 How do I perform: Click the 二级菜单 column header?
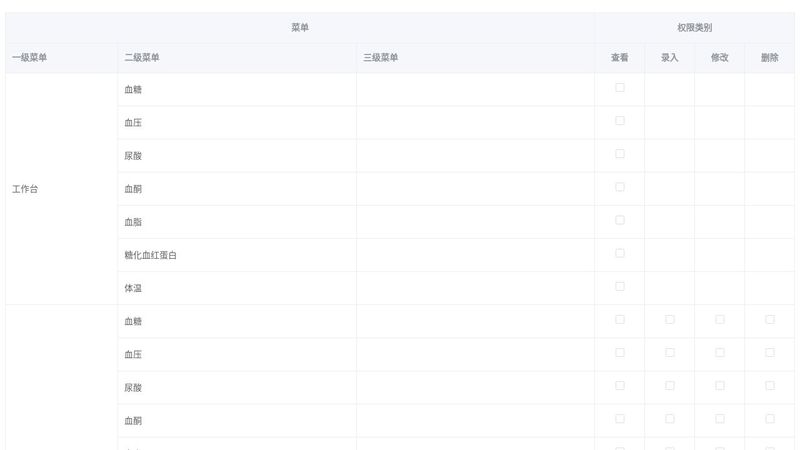pyautogui.click(x=142, y=58)
